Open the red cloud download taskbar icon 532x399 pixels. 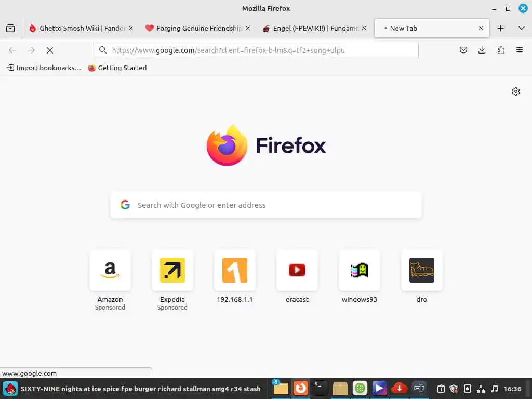400,389
